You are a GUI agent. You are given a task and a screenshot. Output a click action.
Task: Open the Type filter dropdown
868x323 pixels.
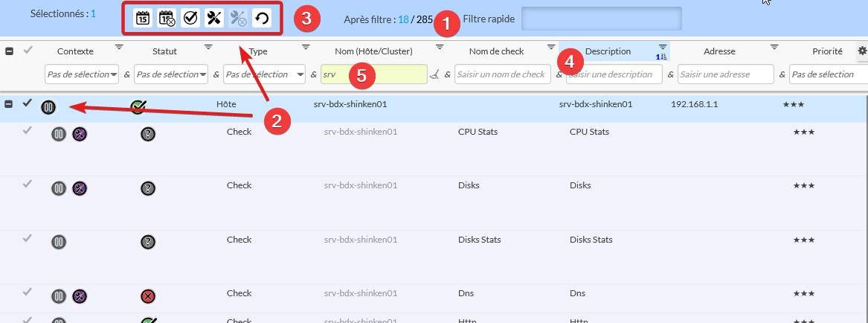(x=265, y=74)
